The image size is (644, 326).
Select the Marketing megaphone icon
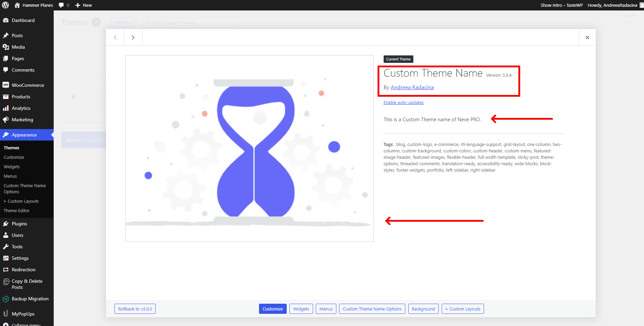coord(6,120)
